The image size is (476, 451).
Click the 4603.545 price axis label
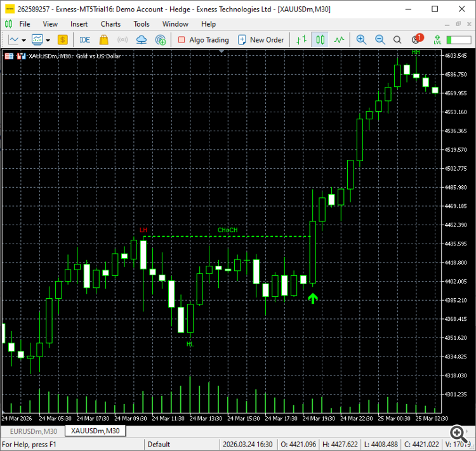pyautogui.click(x=456, y=56)
